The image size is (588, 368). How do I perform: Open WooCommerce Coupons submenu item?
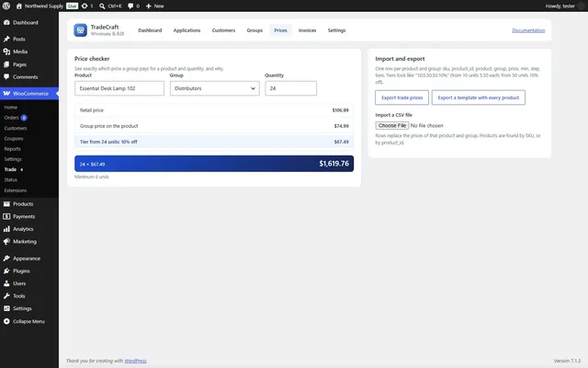click(14, 139)
